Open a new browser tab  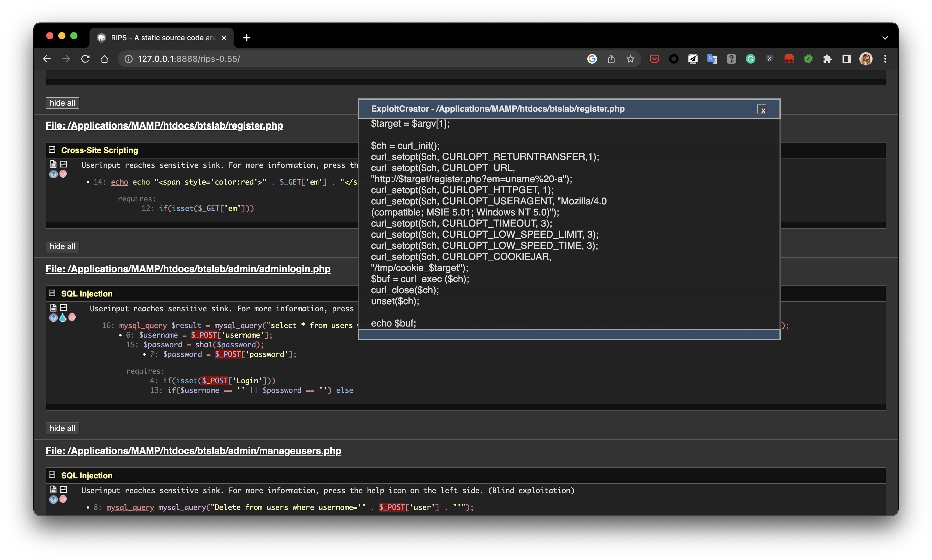[247, 38]
